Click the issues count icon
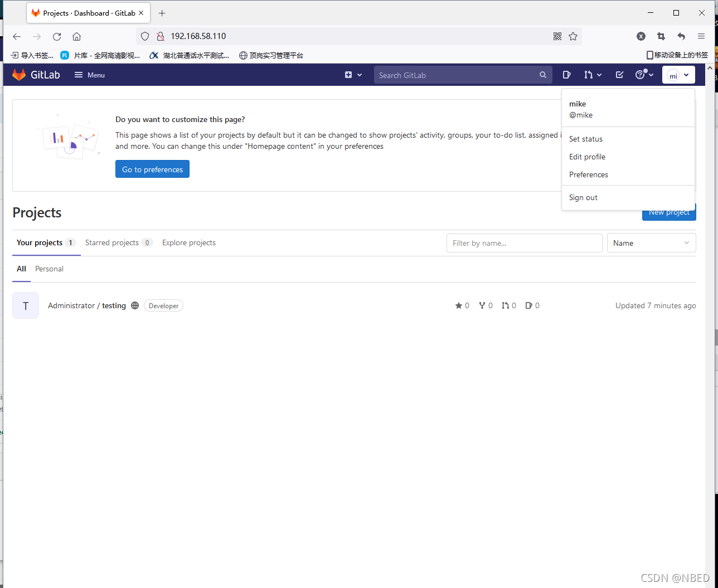The image size is (718, 588). [x=528, y=305]
